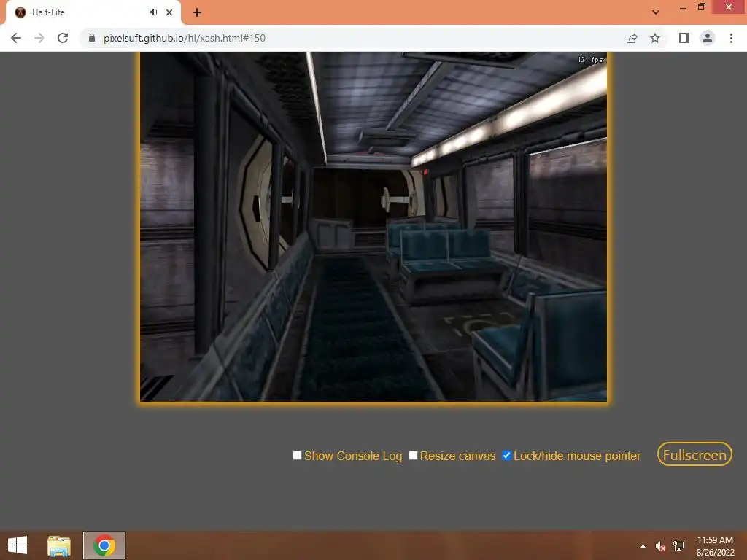Click the muted speaker tray icon
Screen dimensions: 747x560
coord(660,546)
